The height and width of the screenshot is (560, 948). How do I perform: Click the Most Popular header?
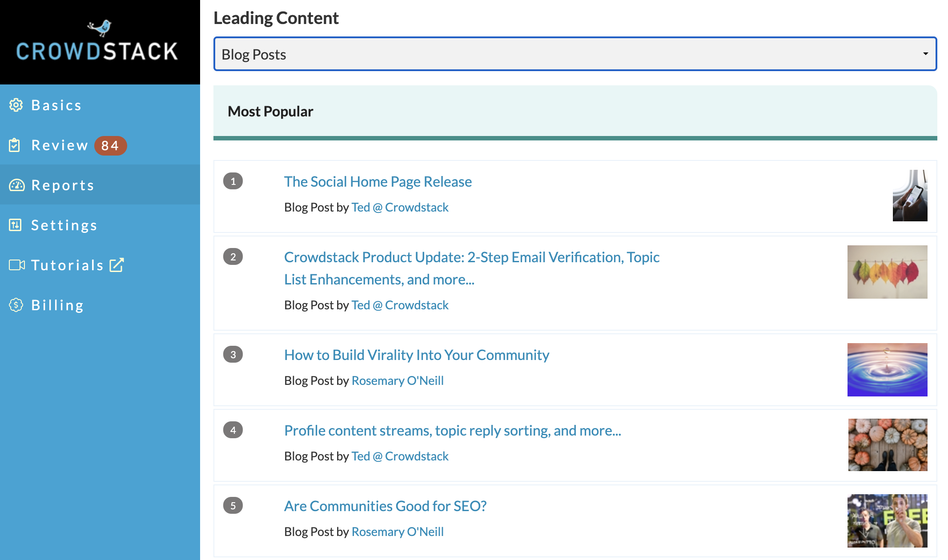(x=270, y=112)
